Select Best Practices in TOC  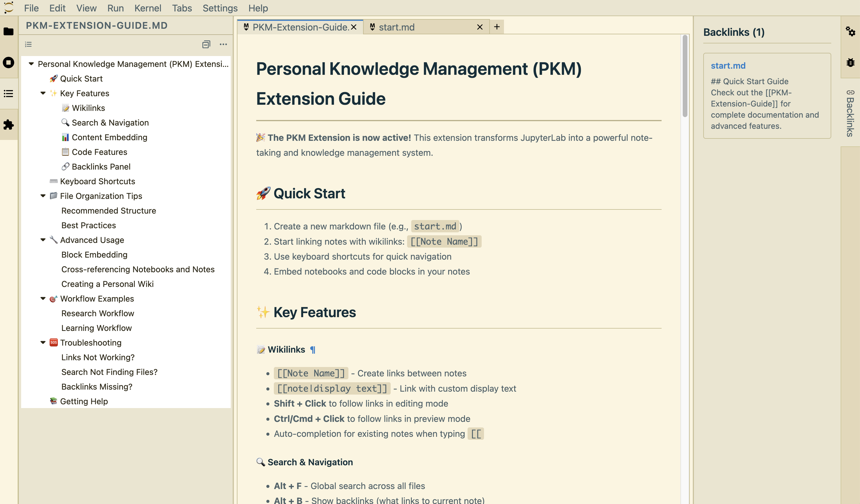[88, 225]
